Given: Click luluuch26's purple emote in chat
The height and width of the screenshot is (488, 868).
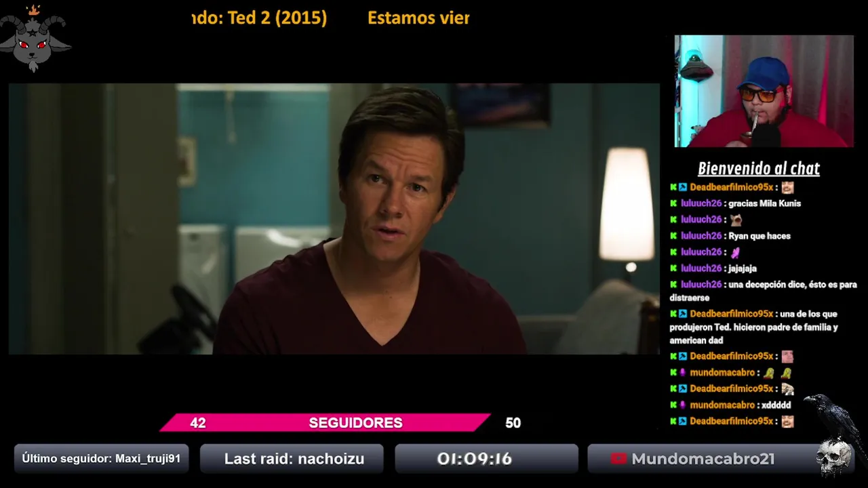Looking at the screenshot, I should point(734,252).
